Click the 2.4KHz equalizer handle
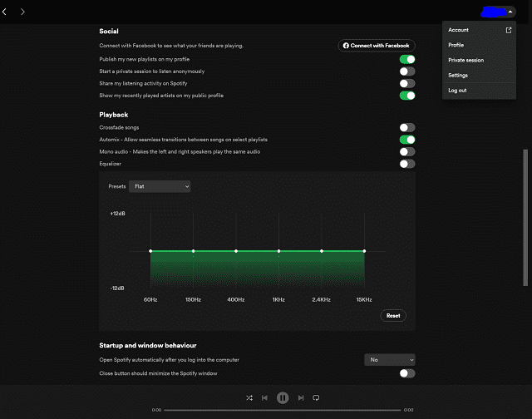532x419 pixels. coord(322,251)
